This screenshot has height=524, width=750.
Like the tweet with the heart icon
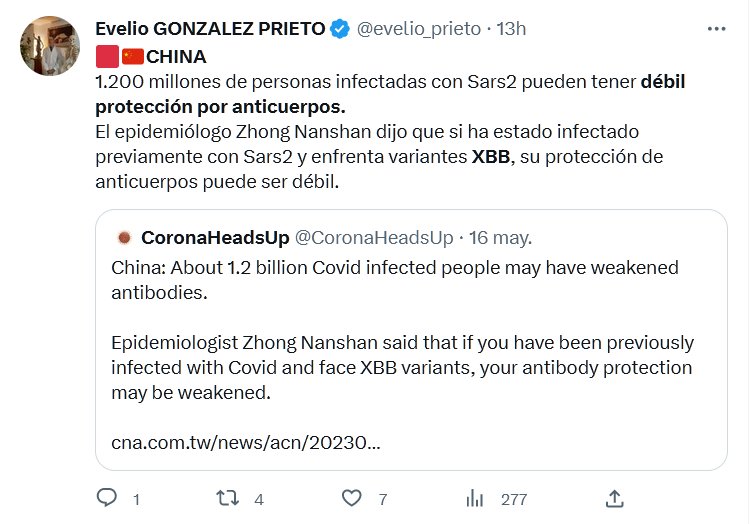click(351, 498)
